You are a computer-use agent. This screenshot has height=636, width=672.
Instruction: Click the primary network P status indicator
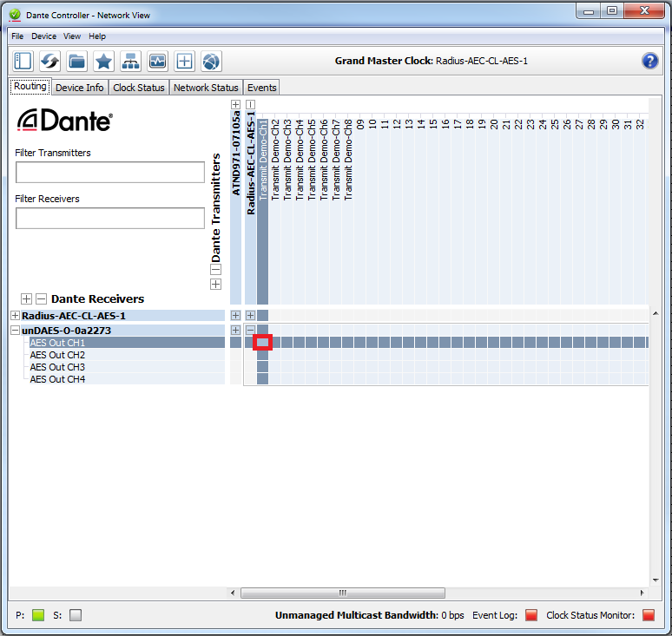(x=38, y=615)
